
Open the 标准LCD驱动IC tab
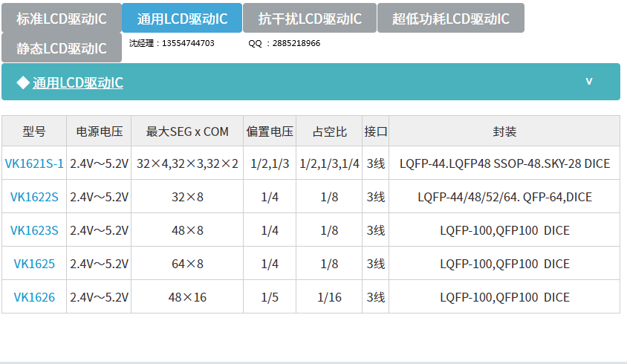62,19
